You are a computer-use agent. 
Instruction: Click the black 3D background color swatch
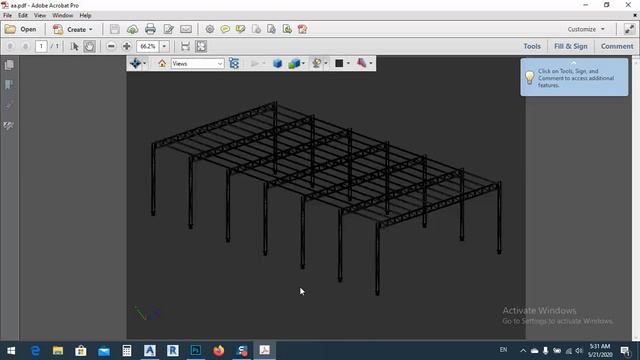(x=339, y=64)
